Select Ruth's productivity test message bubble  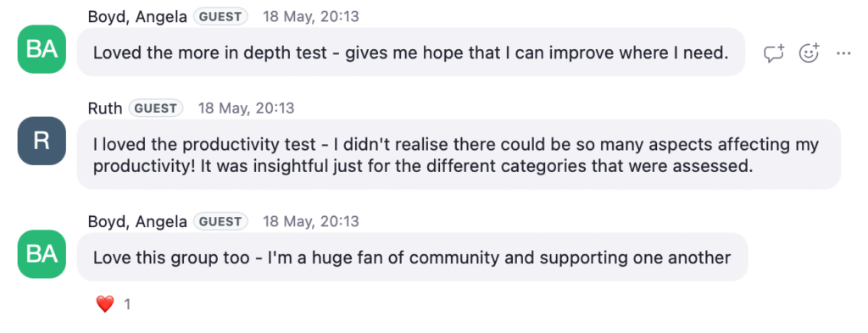pos(459,154)
